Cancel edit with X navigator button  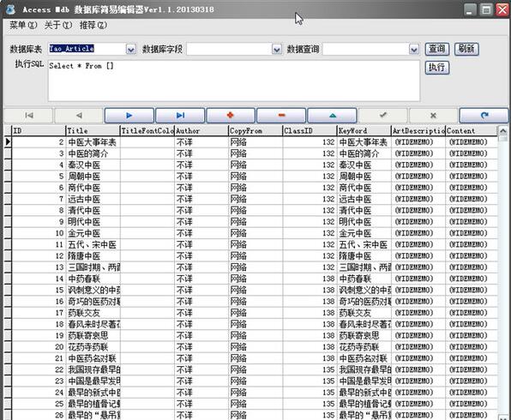[434, 116]
